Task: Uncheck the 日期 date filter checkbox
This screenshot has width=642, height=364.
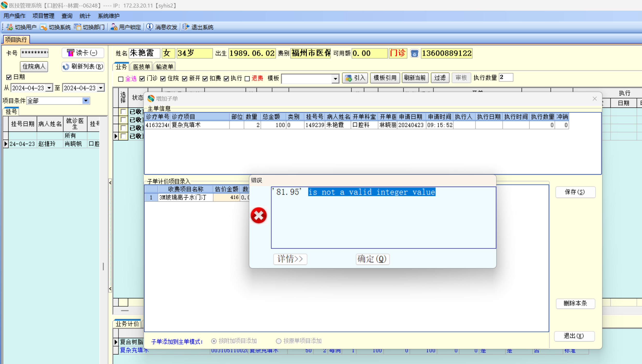Action: tap(9, 77)
